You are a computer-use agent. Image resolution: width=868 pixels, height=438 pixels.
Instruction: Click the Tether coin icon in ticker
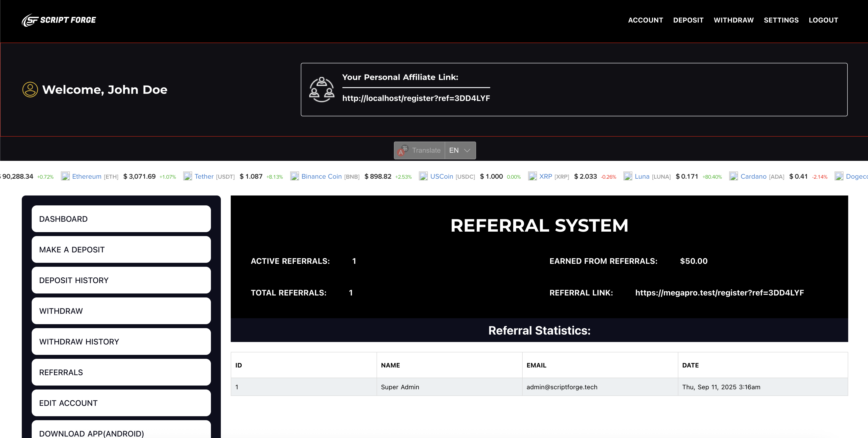(188, 176)
